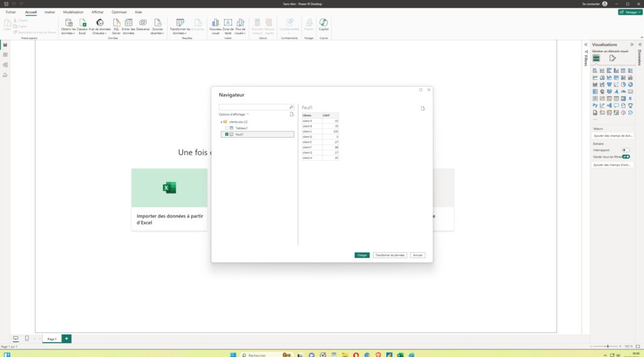Switch to the Modélisation ribbon tab
The height and width of the screenshot is (357, 644).
click(x=73, y=13)
